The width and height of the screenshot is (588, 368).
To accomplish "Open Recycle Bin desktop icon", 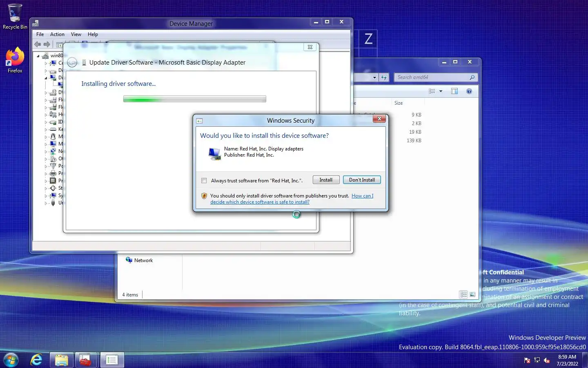I will point(15,16).
